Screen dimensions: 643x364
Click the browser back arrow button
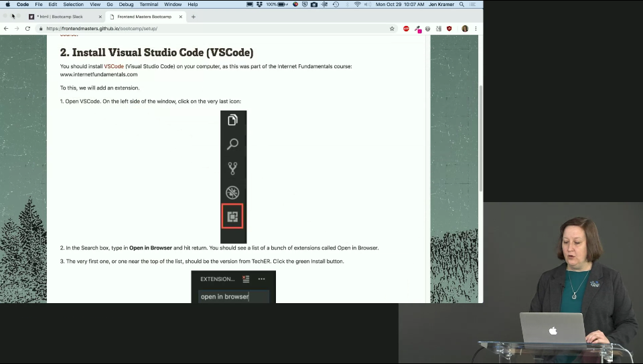click(x=6, y=29)
